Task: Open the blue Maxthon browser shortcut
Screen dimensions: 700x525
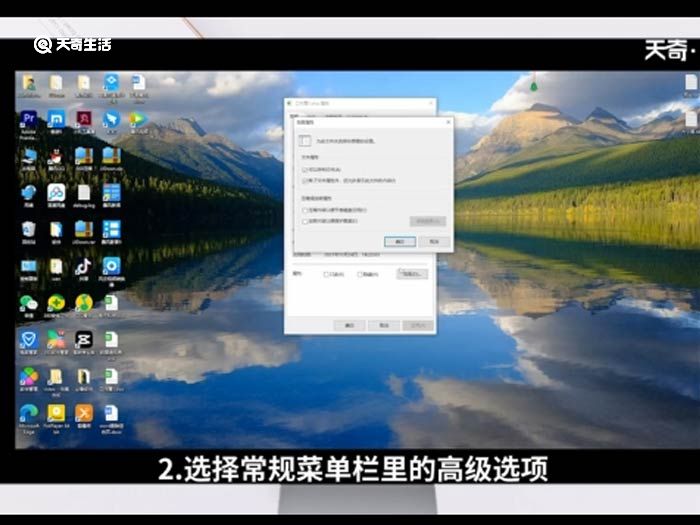Action: tap(56, 119)
